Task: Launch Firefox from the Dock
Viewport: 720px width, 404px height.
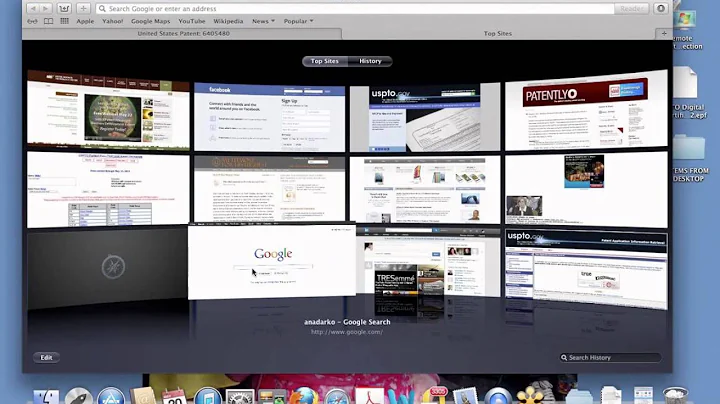Action: (x=304, y=396)
